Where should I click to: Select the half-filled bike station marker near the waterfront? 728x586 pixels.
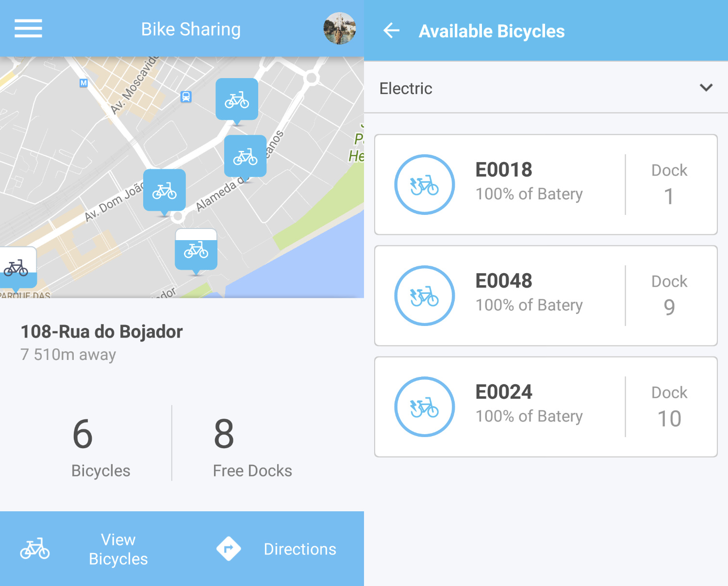click(196, 250)
